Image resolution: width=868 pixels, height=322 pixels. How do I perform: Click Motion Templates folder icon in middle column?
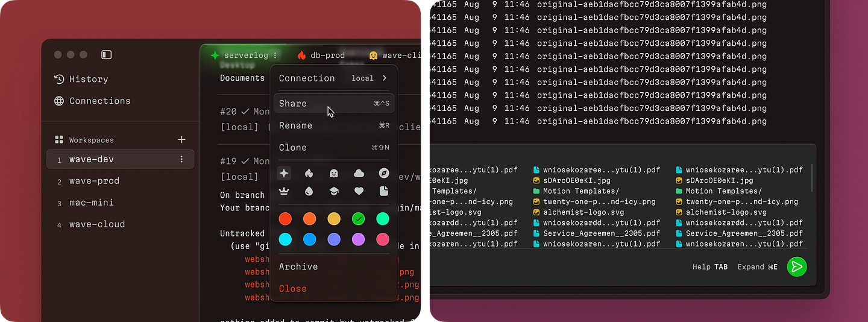click(536, 191)
